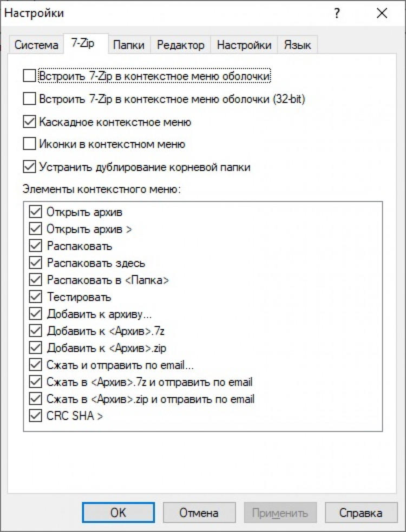Enable Встроить 7-Zip в контекстное меню оболочки
This screenshot has width=406, height=532.
tap(29, 76)
